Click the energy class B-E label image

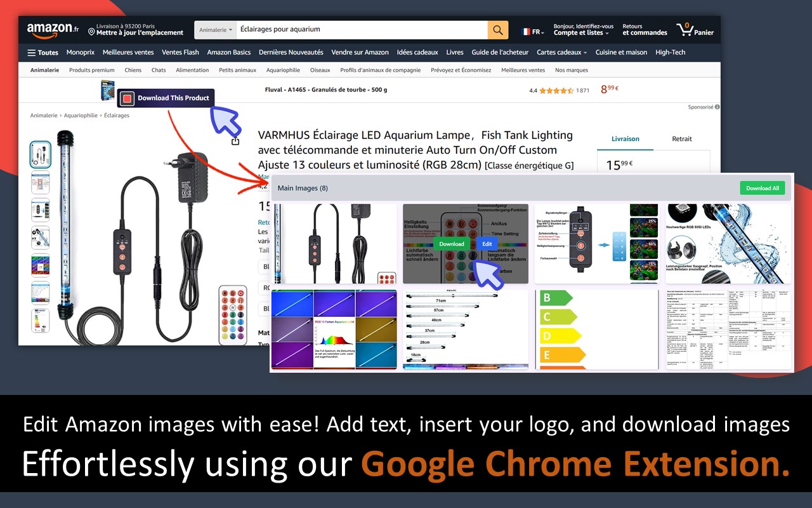[596, 329]
